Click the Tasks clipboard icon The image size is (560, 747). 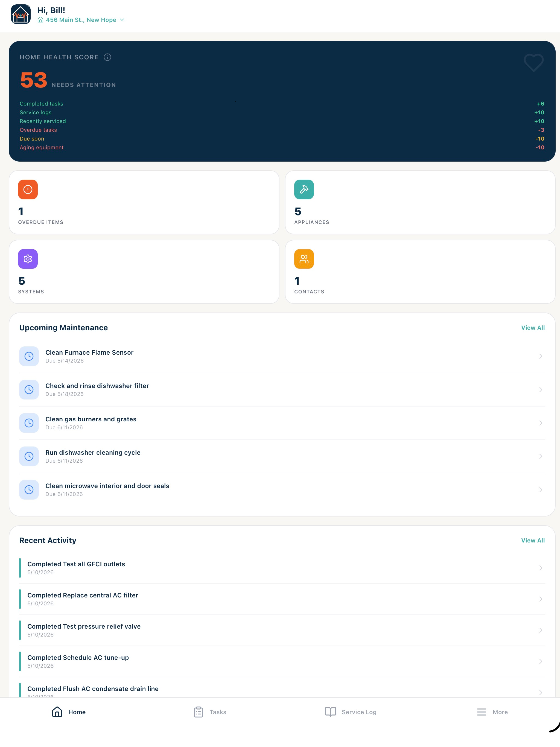[x=199, y=712]
